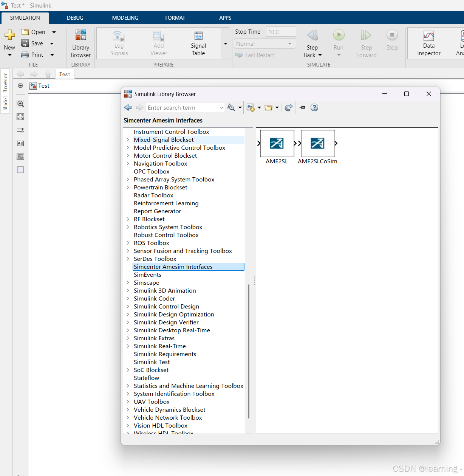Open the Save dropdown arrow
Screen dimensions: 464x476
coord(52,43)
